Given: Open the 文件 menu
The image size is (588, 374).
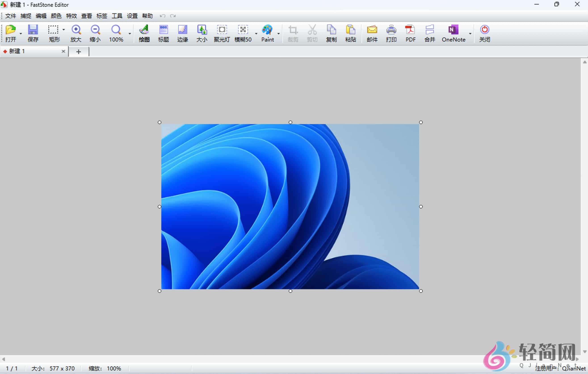Looking at the screenshot, I should click(x=10, y=16).
